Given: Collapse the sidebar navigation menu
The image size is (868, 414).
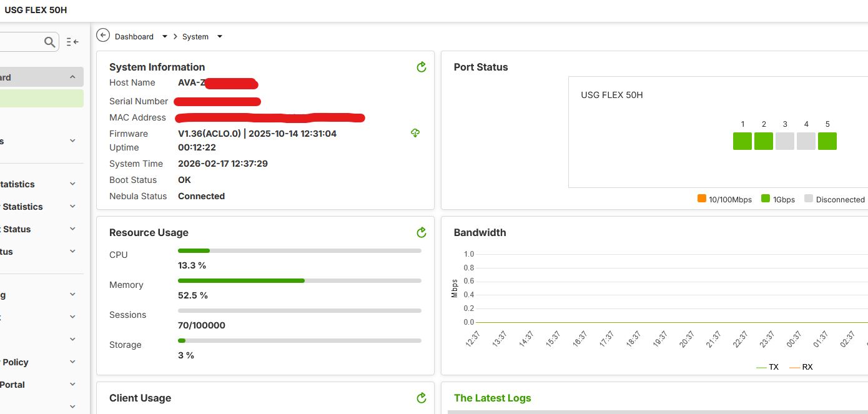Looking at the screenshot, I should (x=72, y=42).
